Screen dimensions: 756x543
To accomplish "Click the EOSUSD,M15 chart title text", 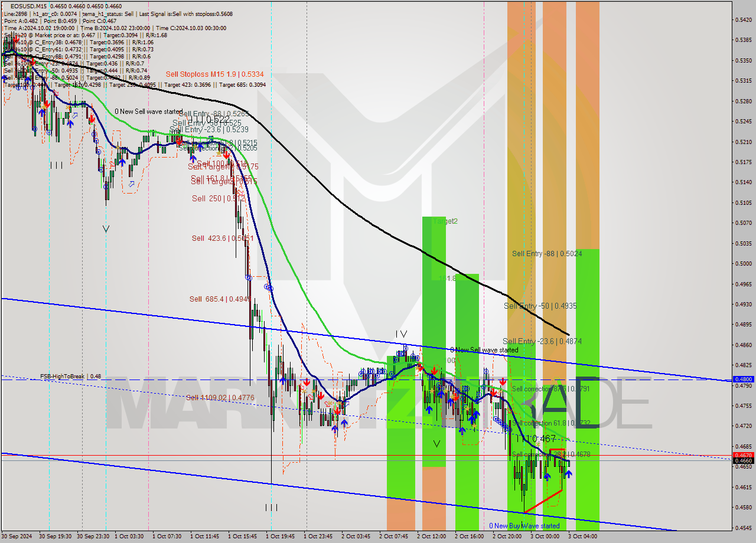I will pyautogui.click(x=29, y=6).
